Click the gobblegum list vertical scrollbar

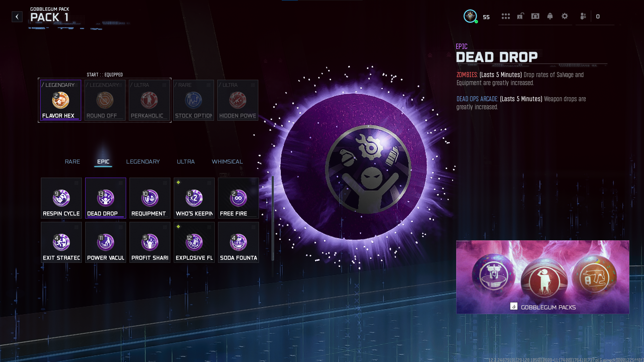tap(273, 218)
